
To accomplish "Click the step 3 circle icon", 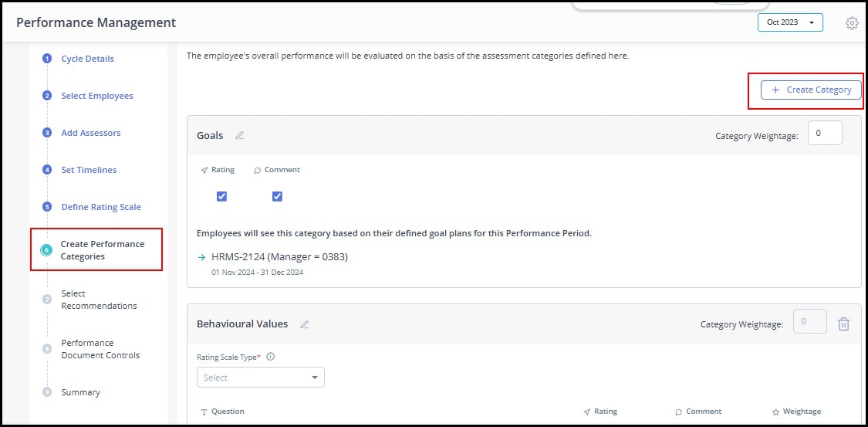I will click(47, 133).
